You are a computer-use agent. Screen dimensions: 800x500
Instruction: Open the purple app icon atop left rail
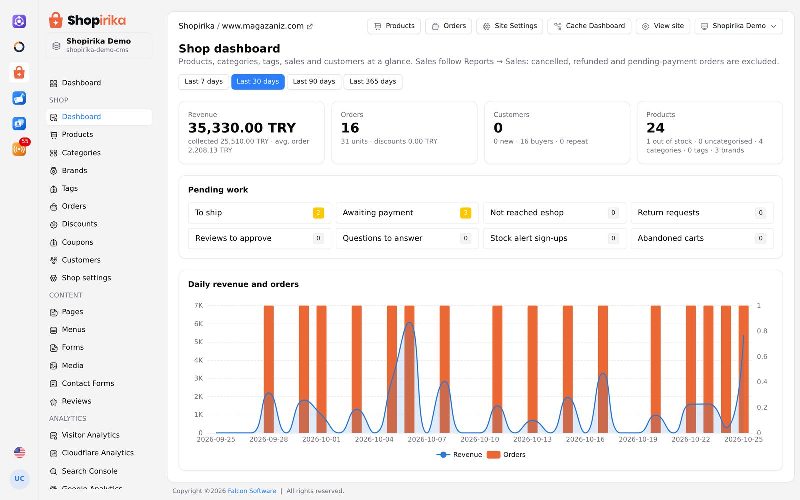(19, 21)
